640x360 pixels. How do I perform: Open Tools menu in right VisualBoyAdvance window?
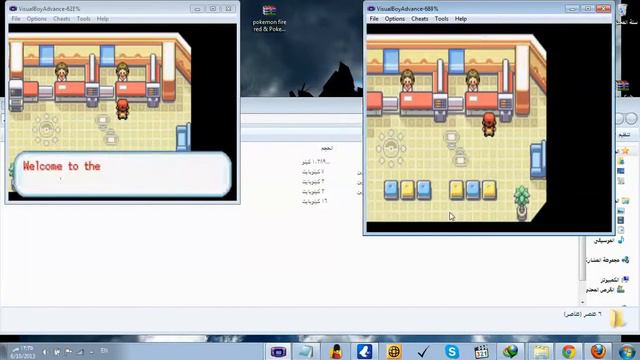[442, 19]
